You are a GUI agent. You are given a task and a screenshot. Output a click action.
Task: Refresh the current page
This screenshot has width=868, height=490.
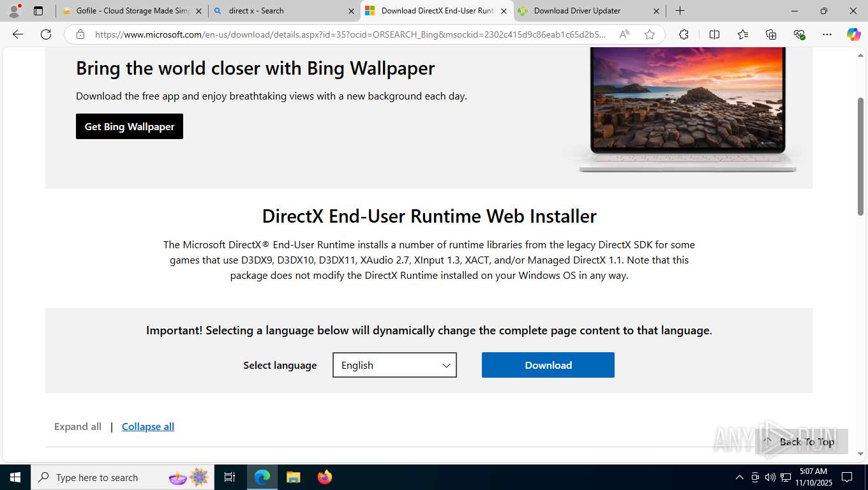point(46,34)
